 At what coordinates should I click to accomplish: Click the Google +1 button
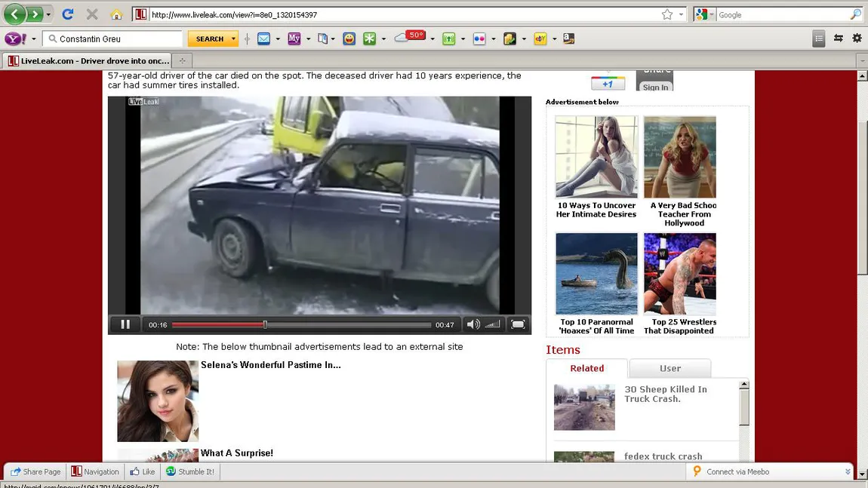[x=608, y=84]
